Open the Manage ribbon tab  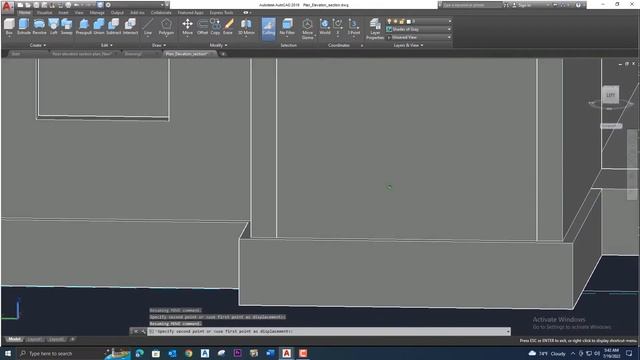click(x=97, y=13)
